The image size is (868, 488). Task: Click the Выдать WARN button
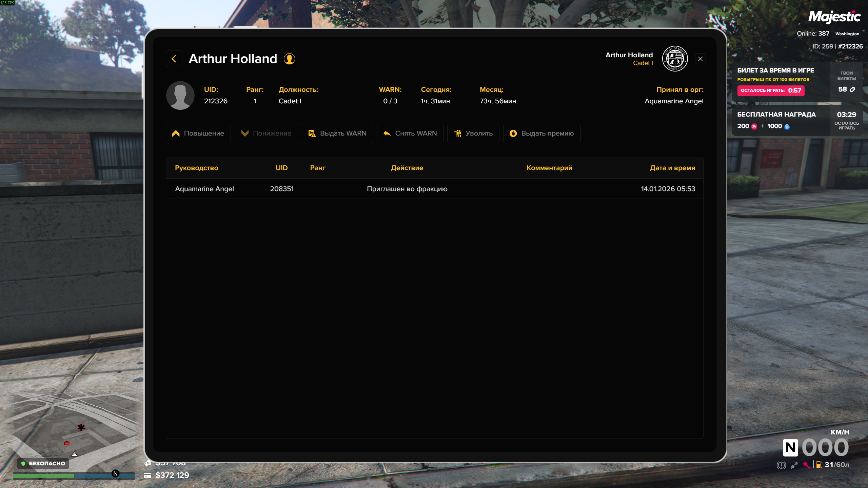[337, 134]
